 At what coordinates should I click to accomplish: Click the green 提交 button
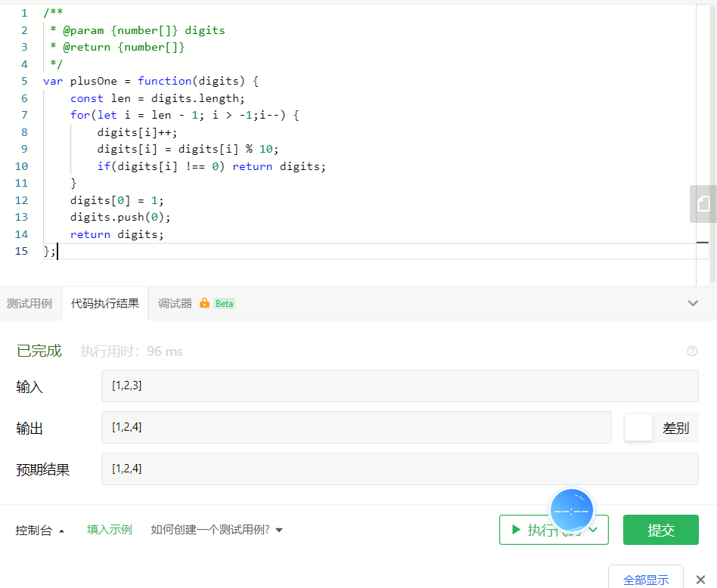click(661, 530)
